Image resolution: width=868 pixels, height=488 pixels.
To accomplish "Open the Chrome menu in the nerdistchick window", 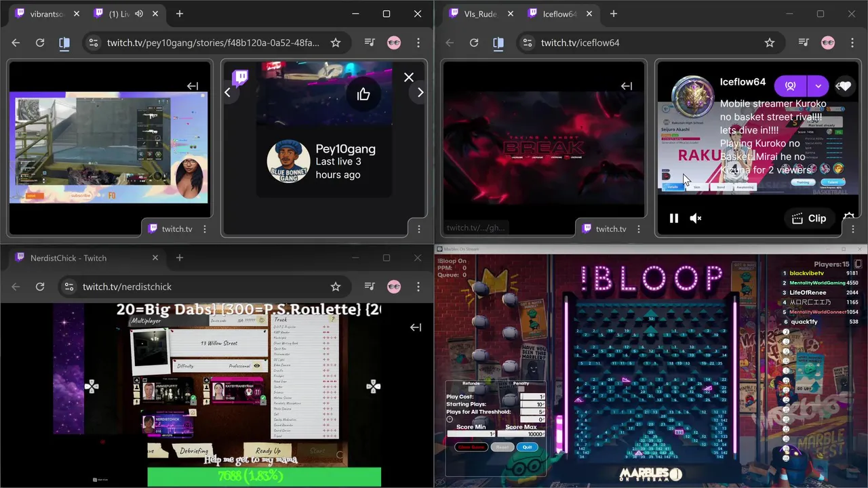I will pyautogui.click(x=418, y=287).
